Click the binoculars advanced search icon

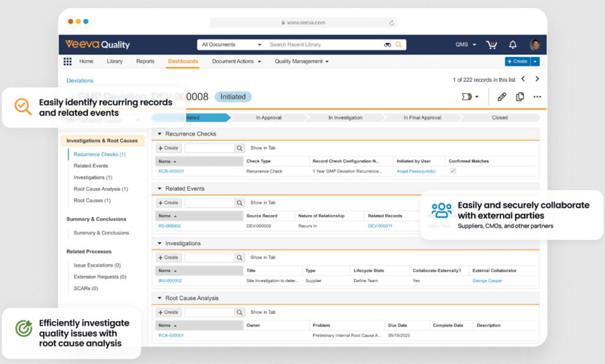pyautogui.click(x=388, y=45)
